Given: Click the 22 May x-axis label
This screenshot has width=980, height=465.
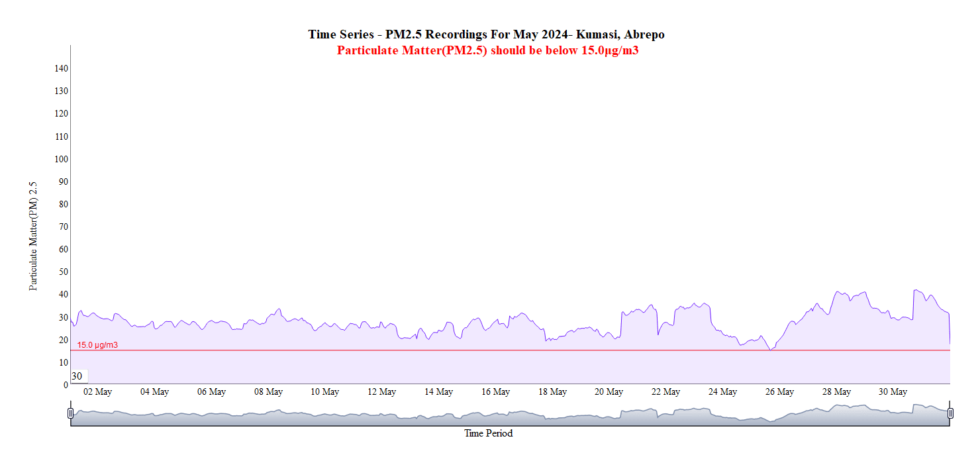Looking at the screenshot, I should [665, 392].
